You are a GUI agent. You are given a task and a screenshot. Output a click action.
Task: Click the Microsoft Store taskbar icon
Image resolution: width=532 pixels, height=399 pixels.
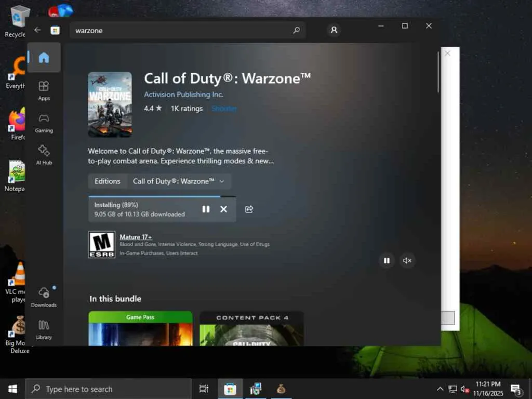tap(230, 389)
